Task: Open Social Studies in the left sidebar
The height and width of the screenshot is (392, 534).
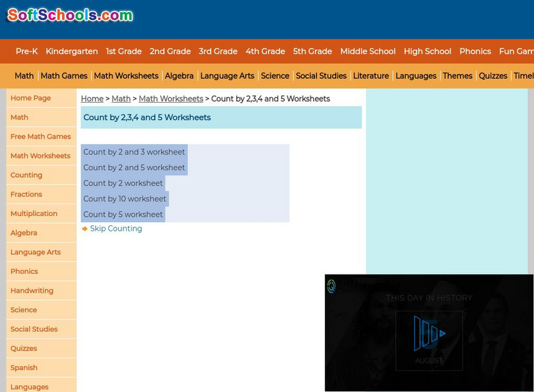Action: (x=41, y=329)
